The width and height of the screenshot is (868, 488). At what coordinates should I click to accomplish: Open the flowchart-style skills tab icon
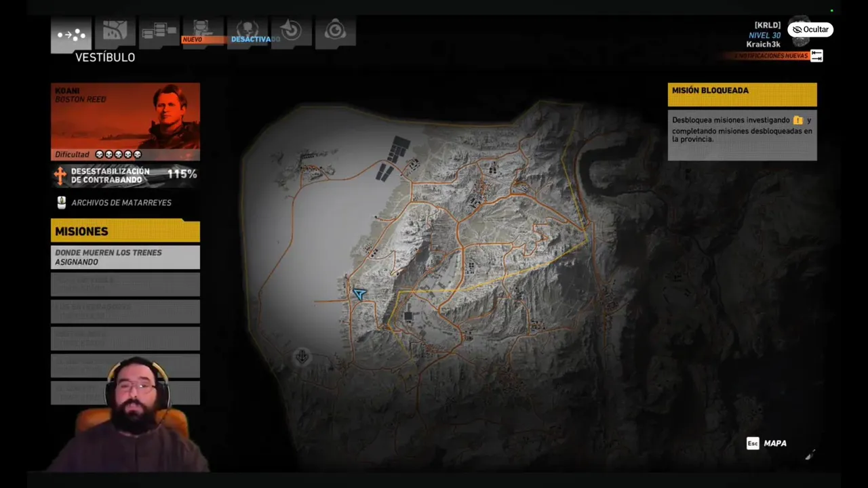click(x=159, y=32)
